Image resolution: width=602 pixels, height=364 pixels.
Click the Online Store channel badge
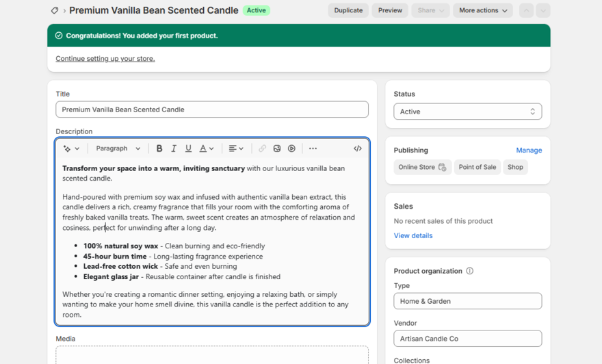coord(422,167)
